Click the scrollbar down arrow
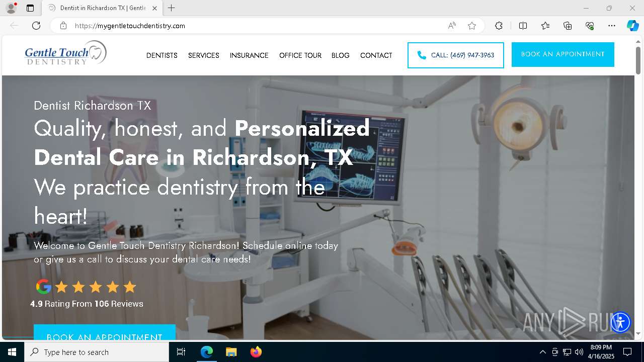Viewport: 644px width, 362px height. pos(638,334)
